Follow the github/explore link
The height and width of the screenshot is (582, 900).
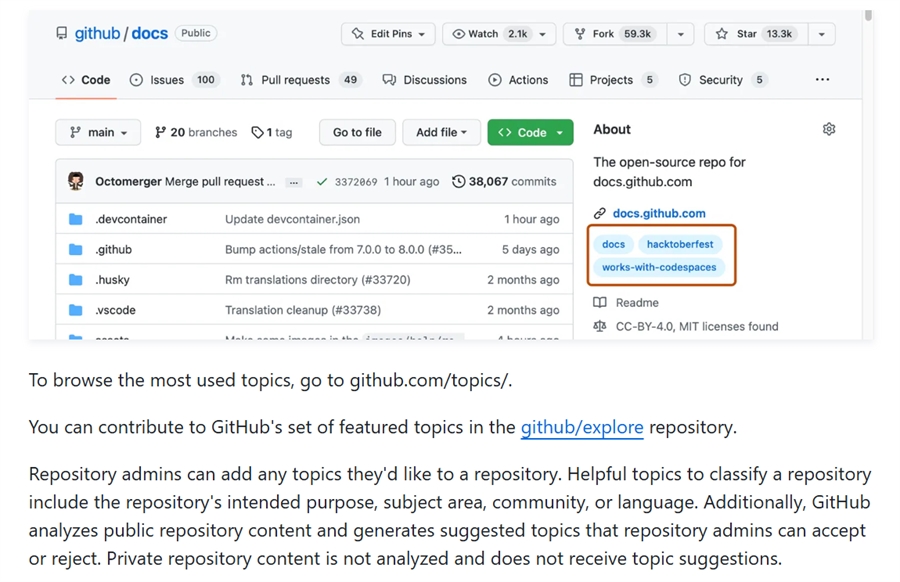point(582,427)
